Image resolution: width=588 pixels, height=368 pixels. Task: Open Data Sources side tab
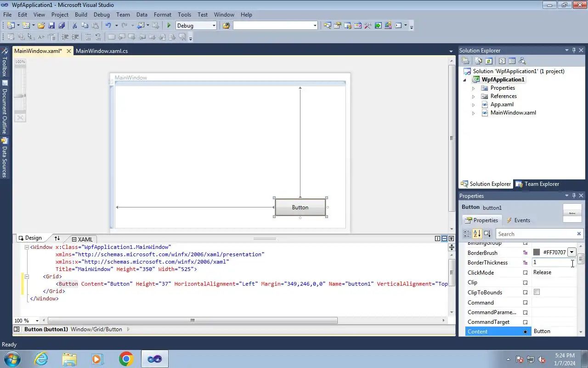click(5, 158)
